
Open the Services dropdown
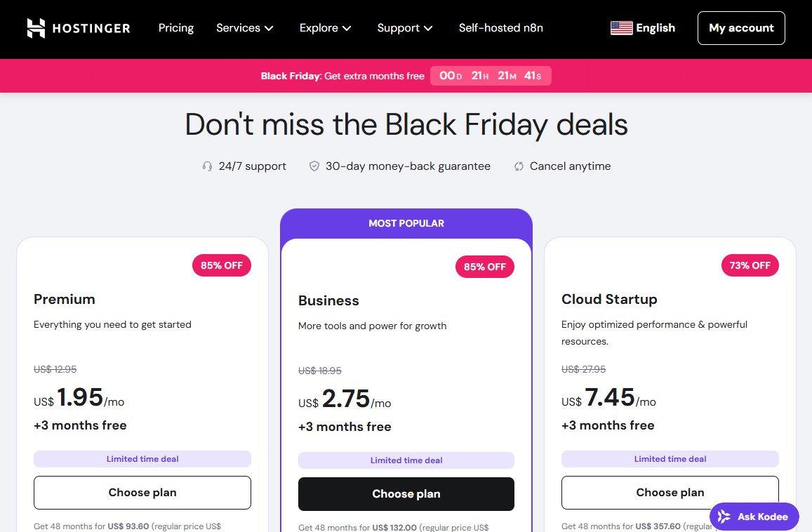[x=244, y=28]
